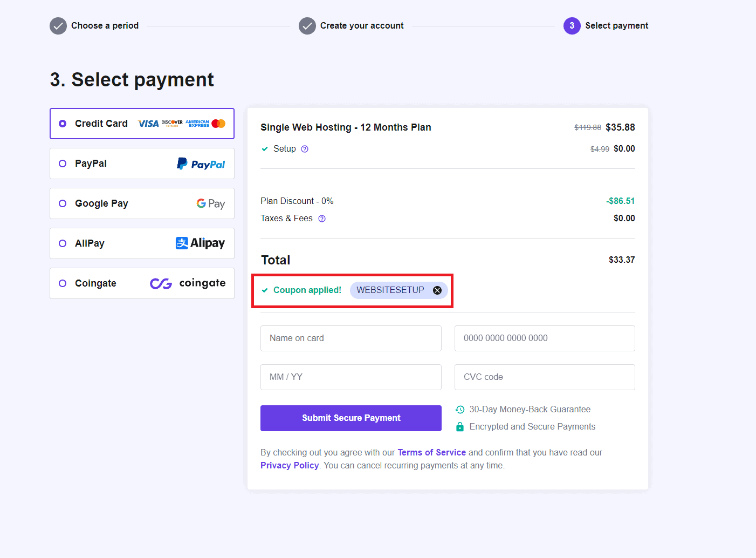
Task: Click the Mastercard logo
Action: 218,124
